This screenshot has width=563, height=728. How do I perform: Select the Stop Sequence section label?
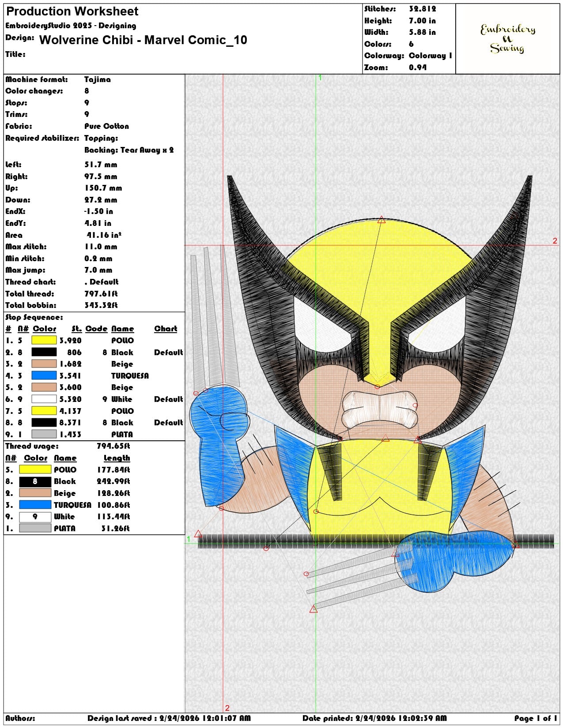pyautogui.click(x=34, y=317)
